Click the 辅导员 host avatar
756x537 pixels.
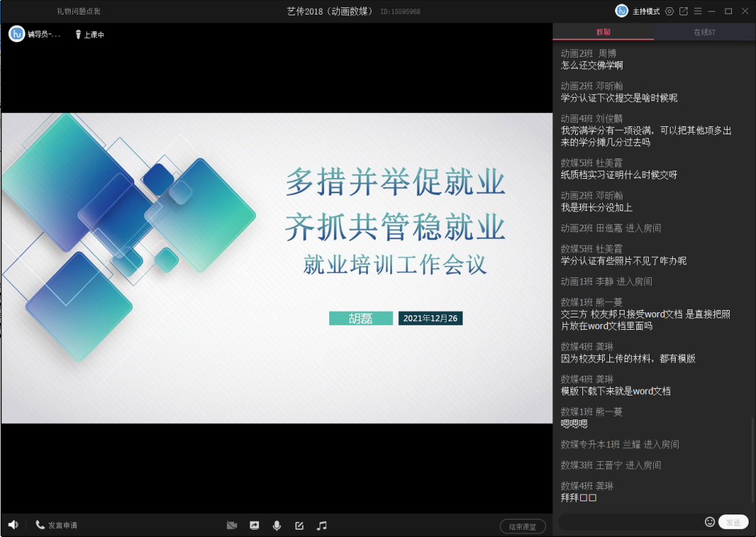tap(16, 34)
